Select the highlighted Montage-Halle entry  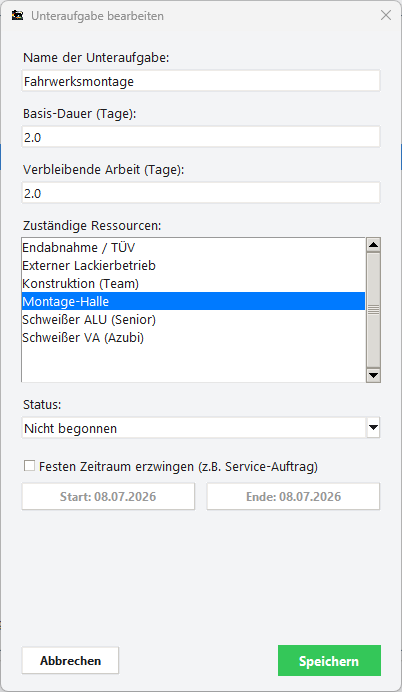[193, 301]
